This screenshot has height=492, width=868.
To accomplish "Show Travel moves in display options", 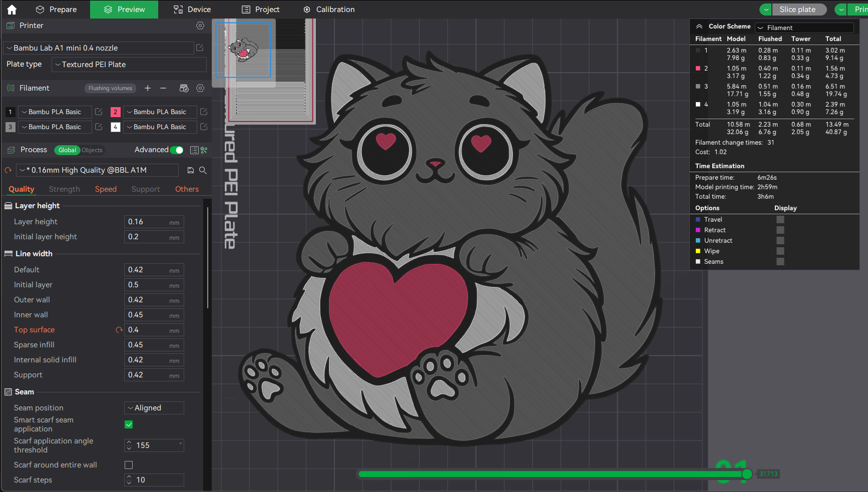I will pos(780,220).
